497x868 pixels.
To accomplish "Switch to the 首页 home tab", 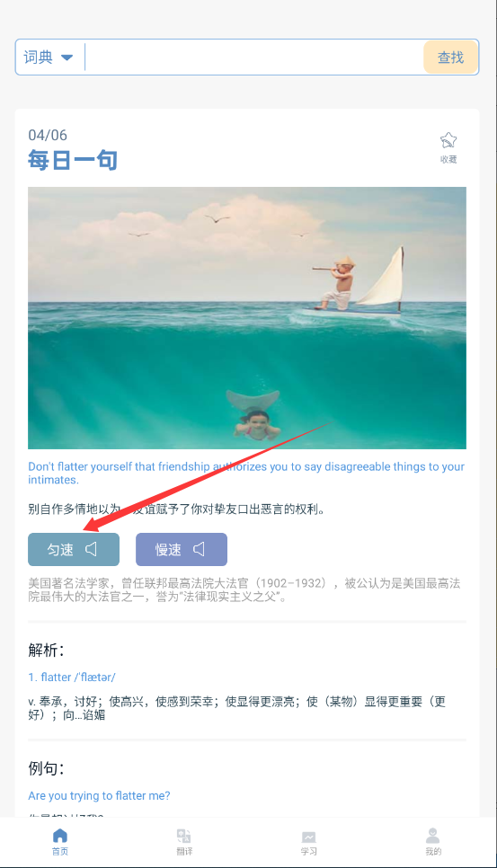I will tap(60, 842).
